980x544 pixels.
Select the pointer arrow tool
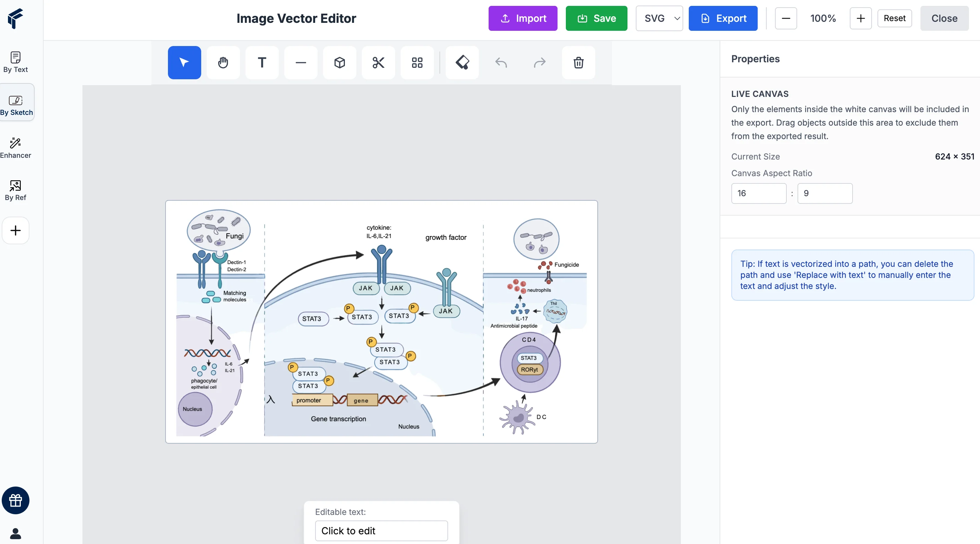pyautogui.click(x=184, y=62)
